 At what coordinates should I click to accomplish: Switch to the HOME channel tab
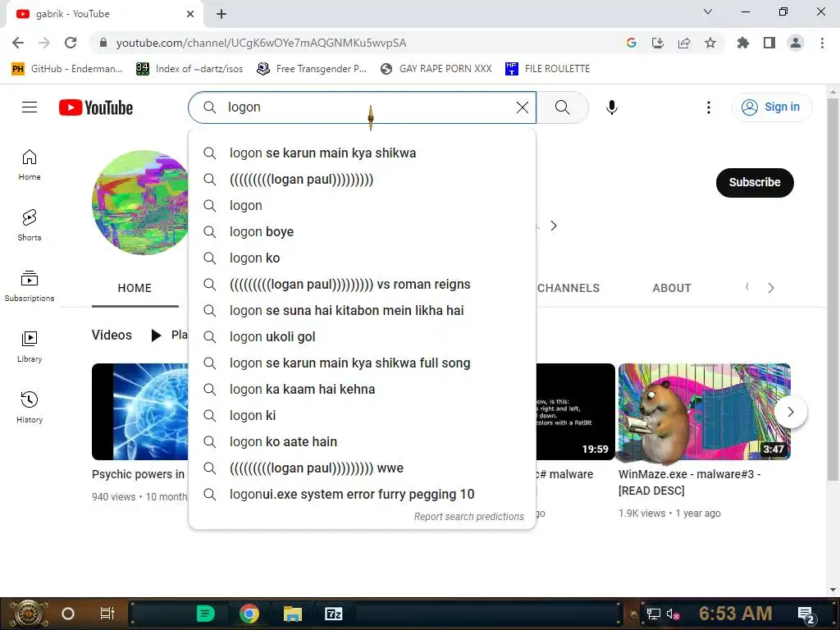click(135, 288)
